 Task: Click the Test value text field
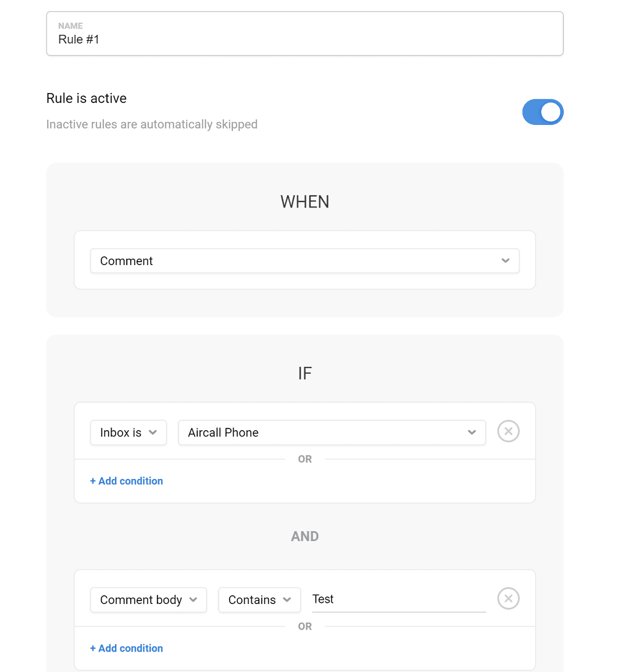pos(398,599)
